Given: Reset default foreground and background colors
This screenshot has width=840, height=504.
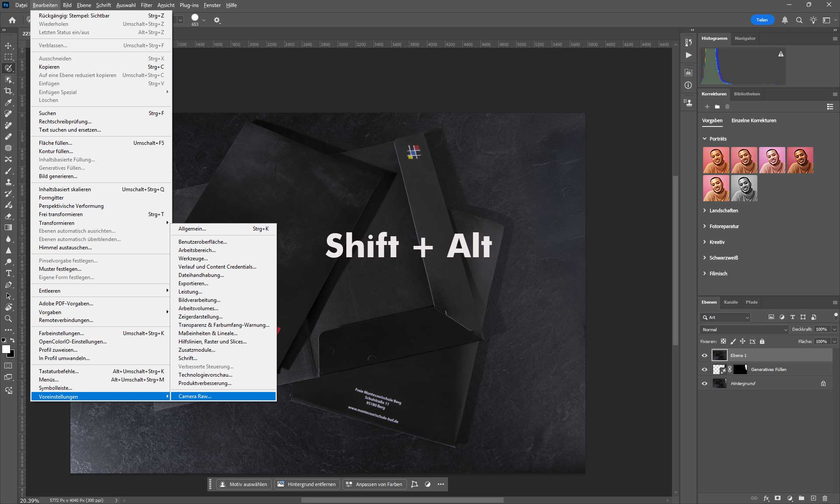Looking at the screenshot, I should click(4, 340).
